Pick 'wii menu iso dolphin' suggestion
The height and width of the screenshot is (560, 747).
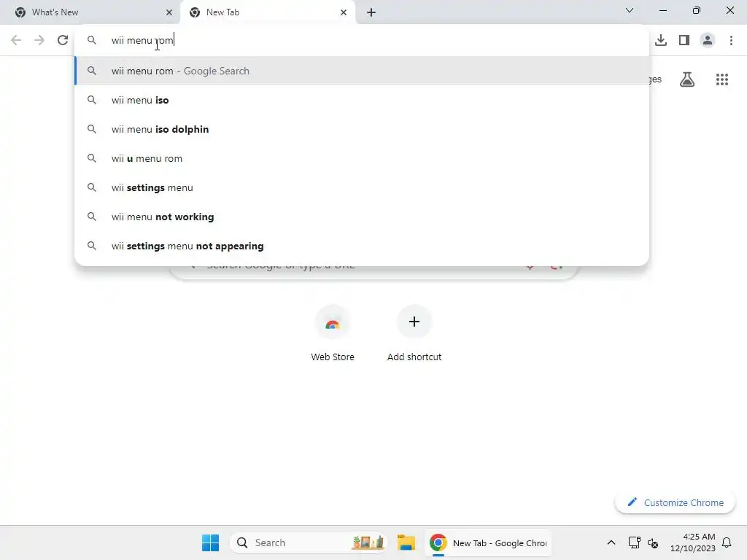[x=362, y=129]
